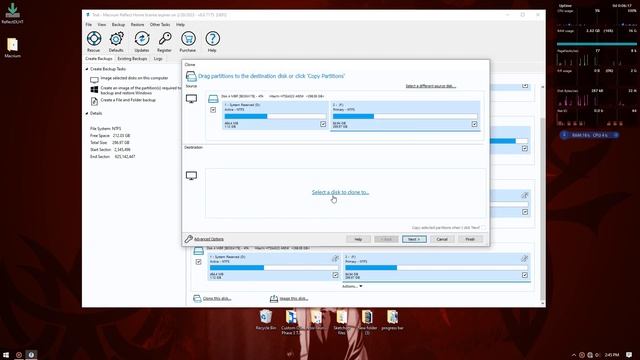The width and height of the screenshot is (640, 360).
Task: Click the edit pencil on main window partition 2
Action: [524, 258]
